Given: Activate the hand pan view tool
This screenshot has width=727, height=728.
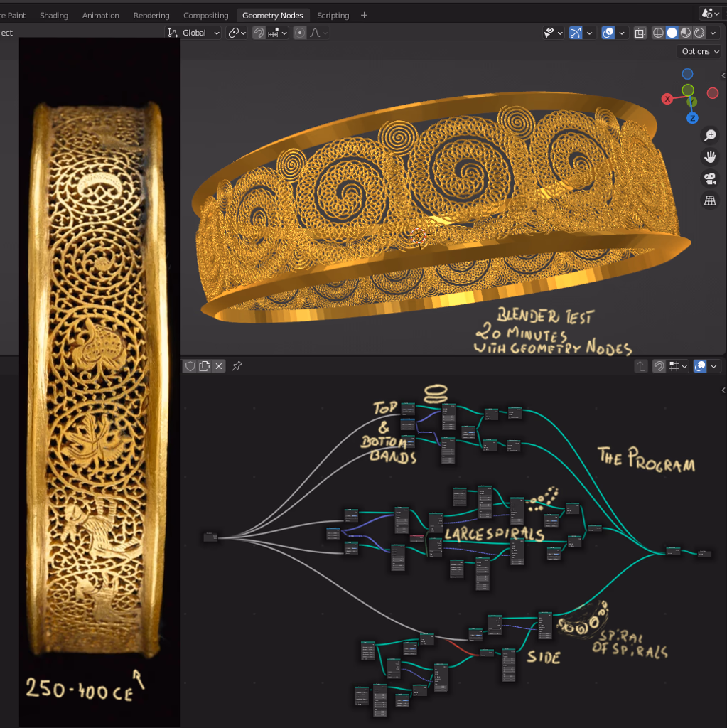Looking at the screenshot, I should click(709, 156).
